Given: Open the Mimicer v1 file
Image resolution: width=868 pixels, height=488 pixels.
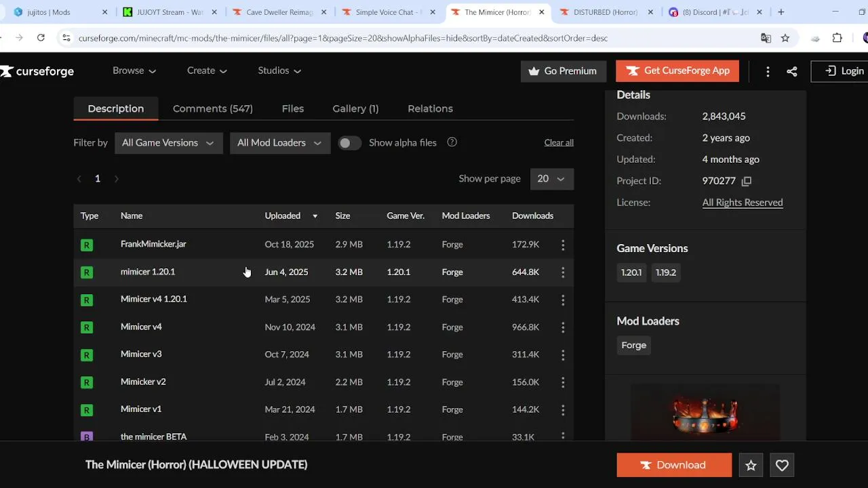Looking at the screenshot, I should tap(141, 409).
